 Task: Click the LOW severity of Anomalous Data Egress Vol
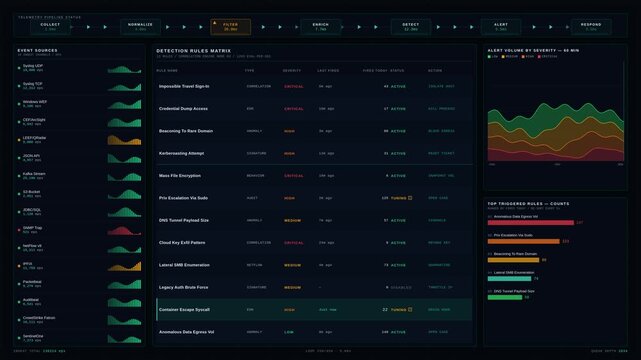point(289,332)
